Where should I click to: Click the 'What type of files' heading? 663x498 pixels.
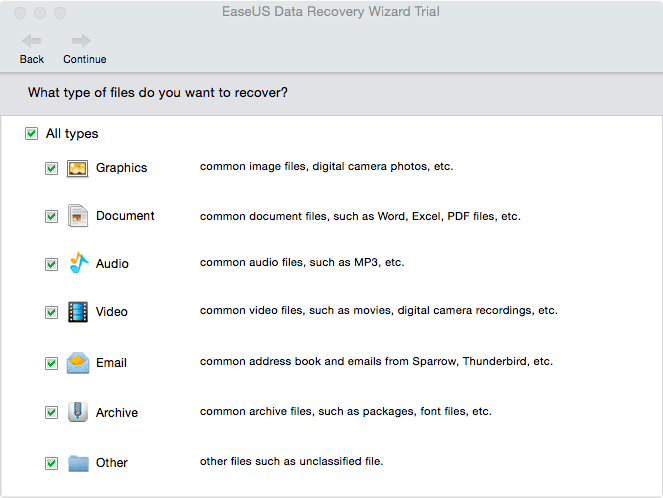point(158,93)
